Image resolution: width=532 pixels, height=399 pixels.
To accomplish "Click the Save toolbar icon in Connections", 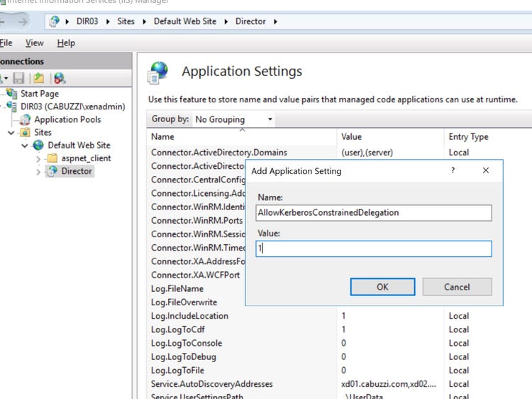I will [18, 78].
